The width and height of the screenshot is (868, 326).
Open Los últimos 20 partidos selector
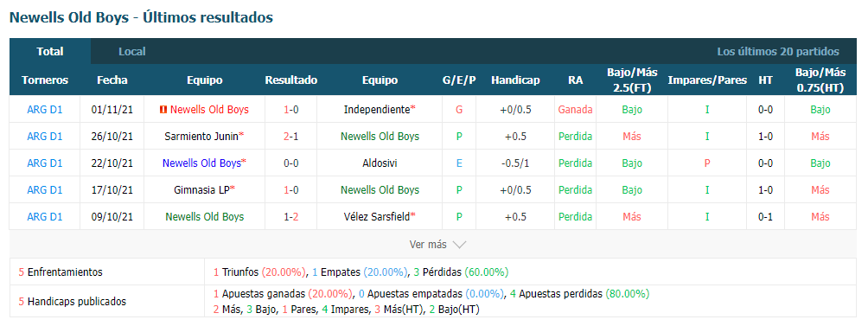(778, 52)
